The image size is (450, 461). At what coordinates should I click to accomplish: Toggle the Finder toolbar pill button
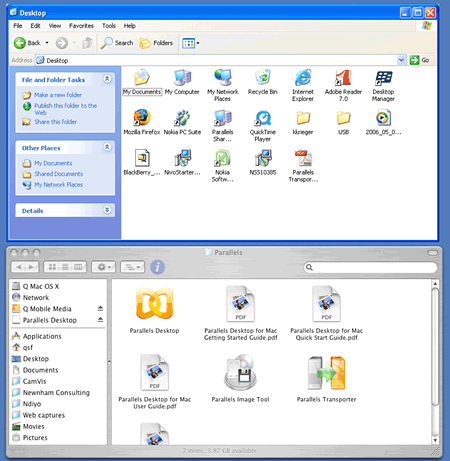click(433, 253)
